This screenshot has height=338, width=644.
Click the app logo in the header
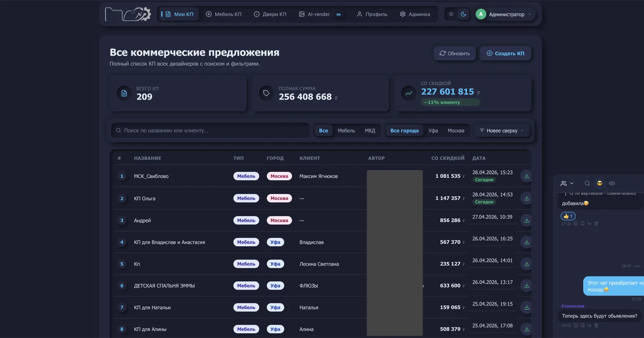pyautogui.click(x=128, y=14)
